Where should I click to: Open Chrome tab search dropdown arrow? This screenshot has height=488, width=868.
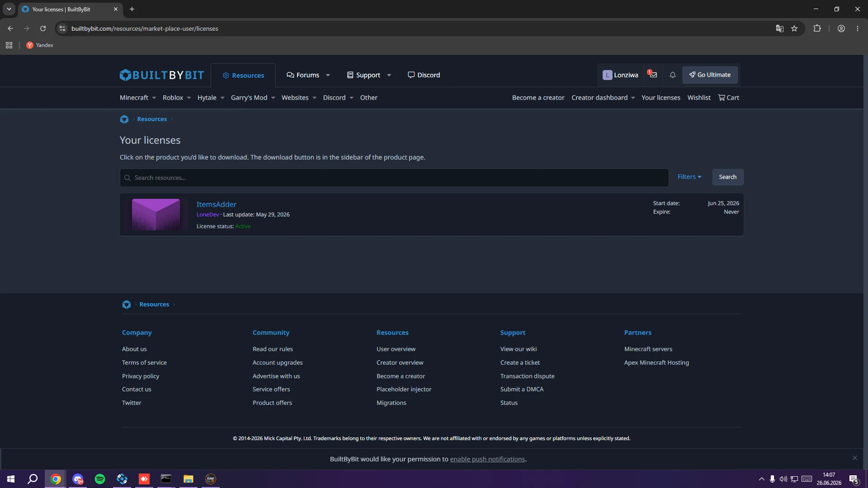click(9, 9)
